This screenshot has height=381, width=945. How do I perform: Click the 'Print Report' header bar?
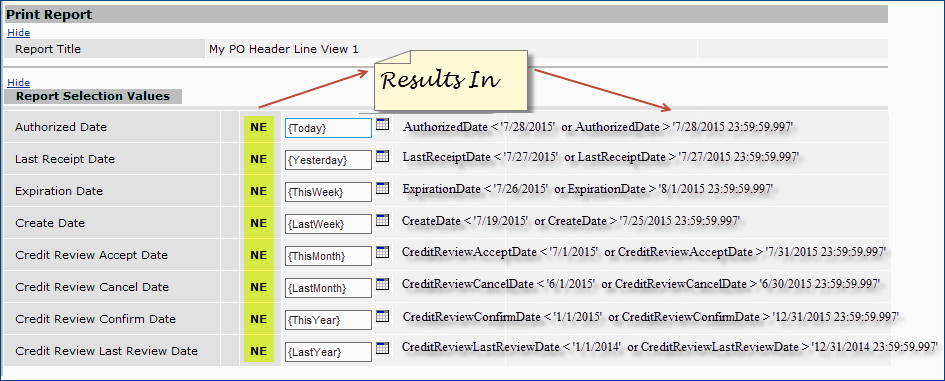445,14
